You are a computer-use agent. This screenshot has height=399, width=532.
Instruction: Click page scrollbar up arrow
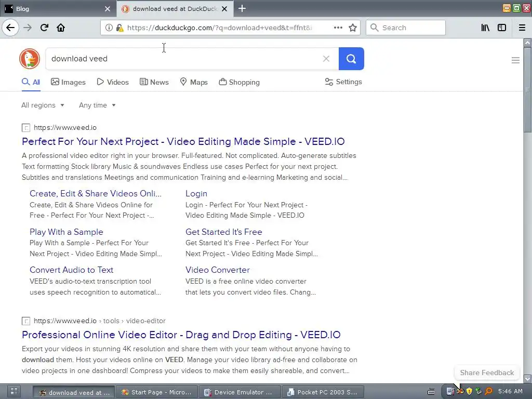coord(527,43)
